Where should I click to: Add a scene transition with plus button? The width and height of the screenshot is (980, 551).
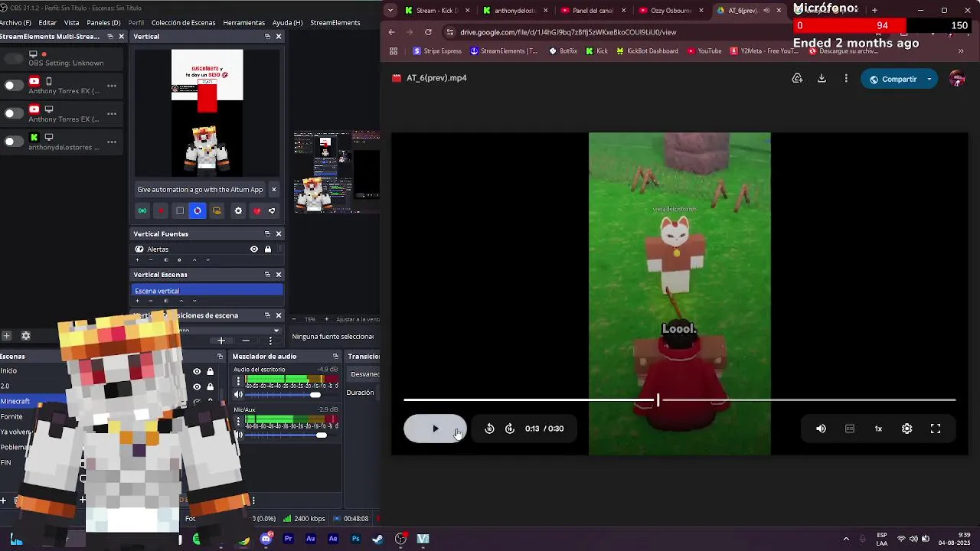click(221, 341)
